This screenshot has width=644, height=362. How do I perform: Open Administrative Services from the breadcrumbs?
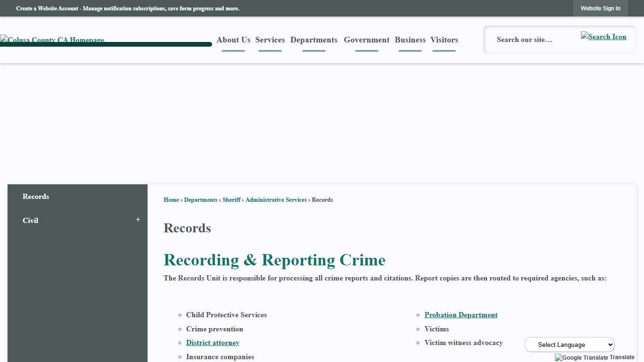[276, 200]
